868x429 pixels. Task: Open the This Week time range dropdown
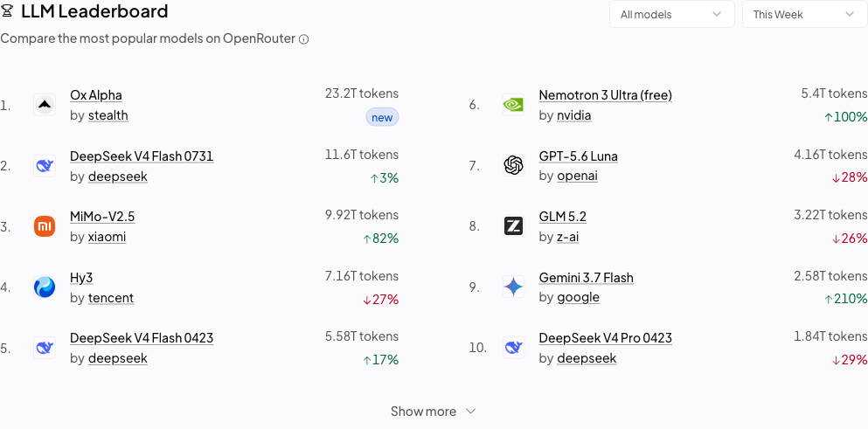point(805,14)
